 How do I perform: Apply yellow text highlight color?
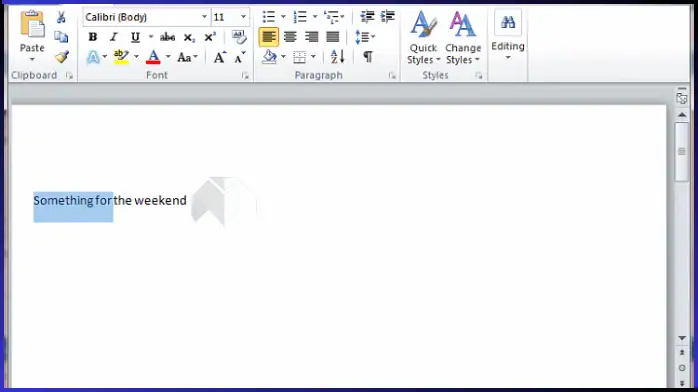point(121,57)
